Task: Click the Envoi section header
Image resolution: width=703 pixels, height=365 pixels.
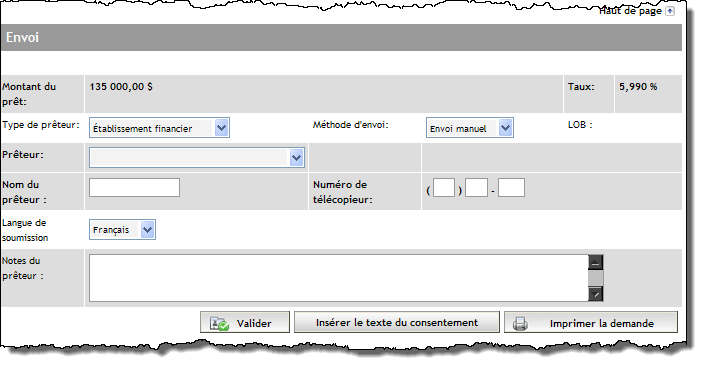Action: click(341, 37)
